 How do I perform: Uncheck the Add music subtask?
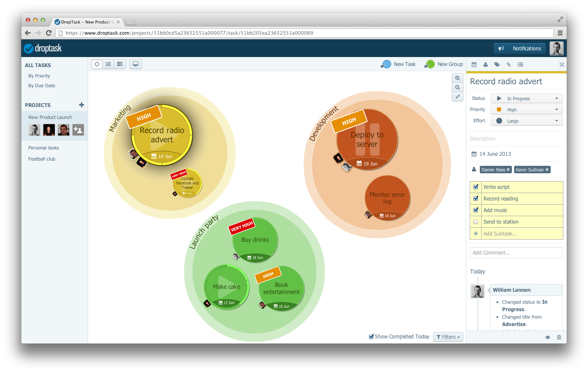pyautogui.click(x=476, y=210)
